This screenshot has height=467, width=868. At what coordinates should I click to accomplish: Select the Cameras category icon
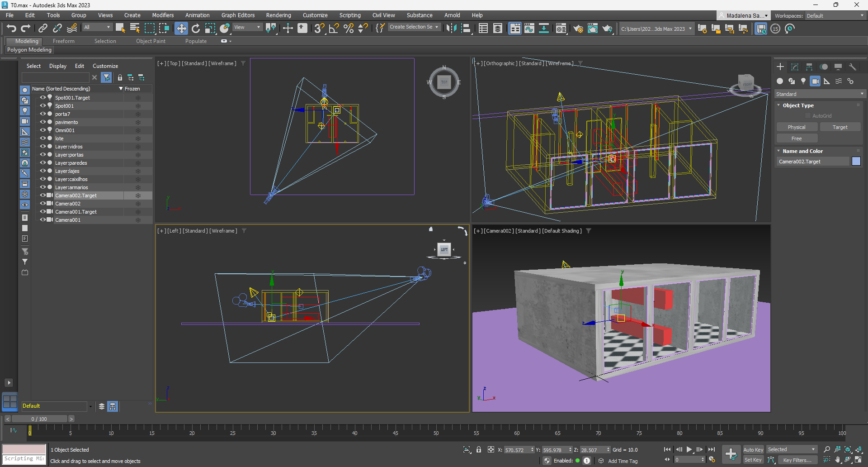click(x=815, y=81)
